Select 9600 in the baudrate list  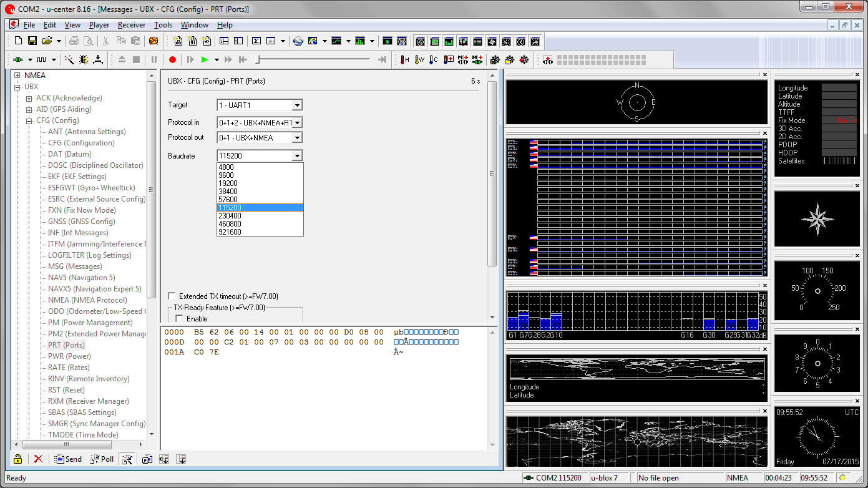click(x=260, y=175)
